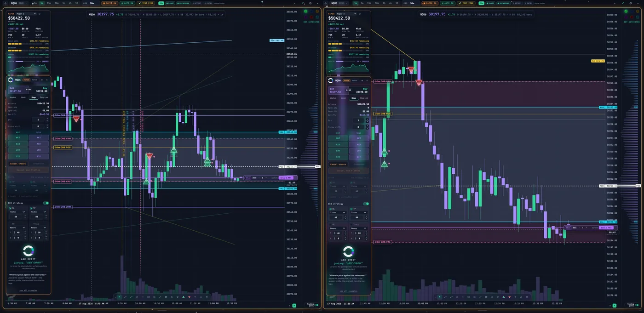
Task: Click the Sell 1 MKT order chip on right chart
Action: pyautogui.click(x=606, y=228)
